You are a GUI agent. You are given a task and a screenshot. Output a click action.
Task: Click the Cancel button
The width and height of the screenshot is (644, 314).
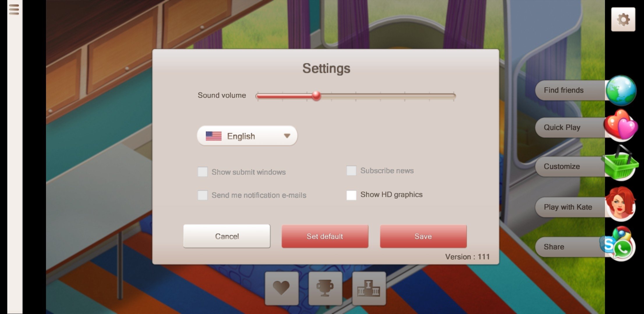[x=227, y=236]
